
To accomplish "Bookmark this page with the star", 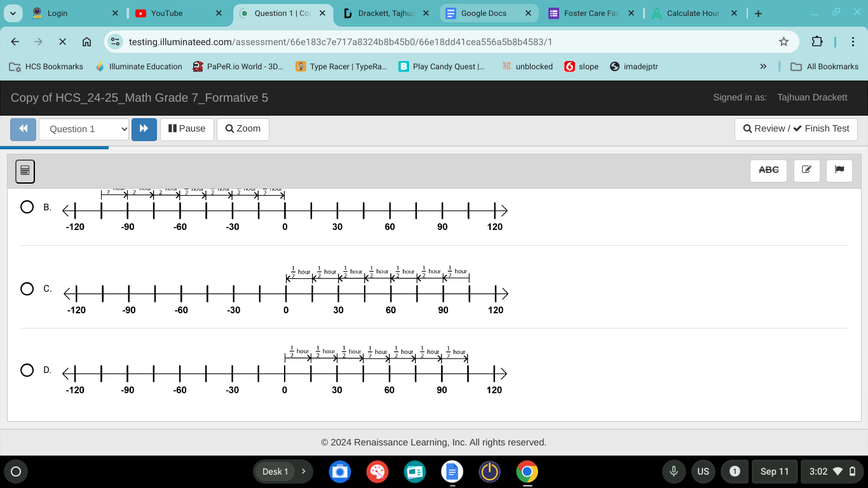I will click(783, 42).
